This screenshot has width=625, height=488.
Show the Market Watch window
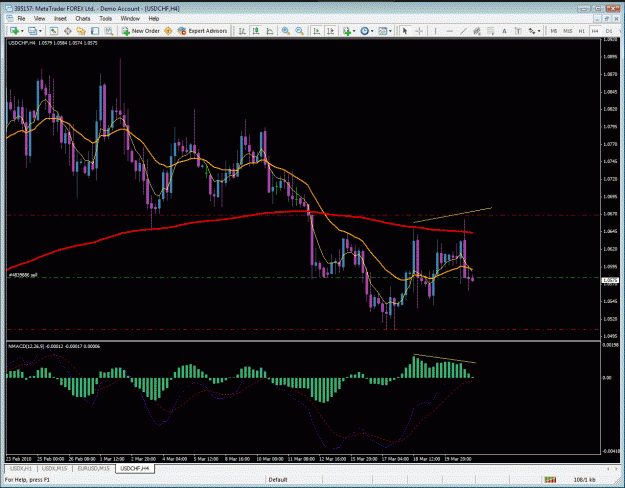pyautogui.click(x=54, y=31)
